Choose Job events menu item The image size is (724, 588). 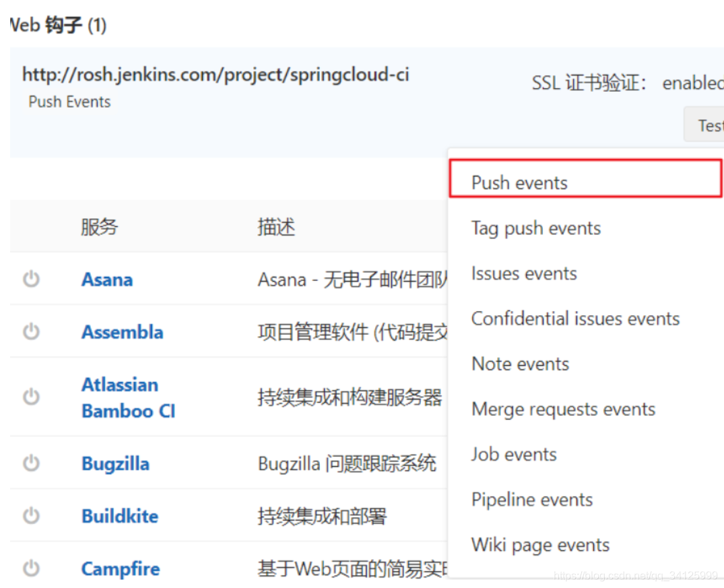point(514,455)
